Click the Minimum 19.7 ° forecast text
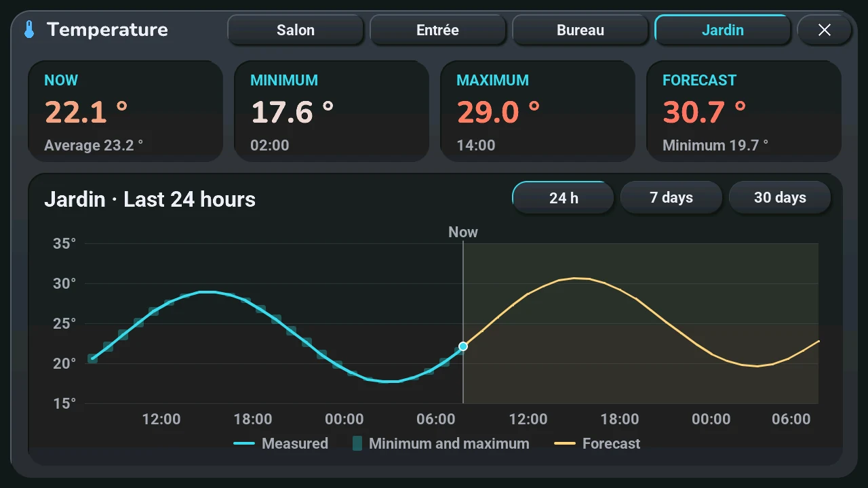868x488 pixels. coord(715,145)
